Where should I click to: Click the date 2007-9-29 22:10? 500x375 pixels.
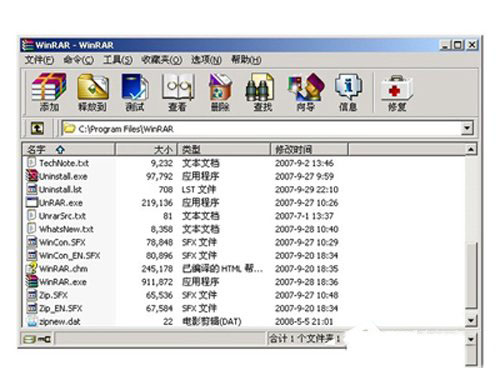pos(307,190)
